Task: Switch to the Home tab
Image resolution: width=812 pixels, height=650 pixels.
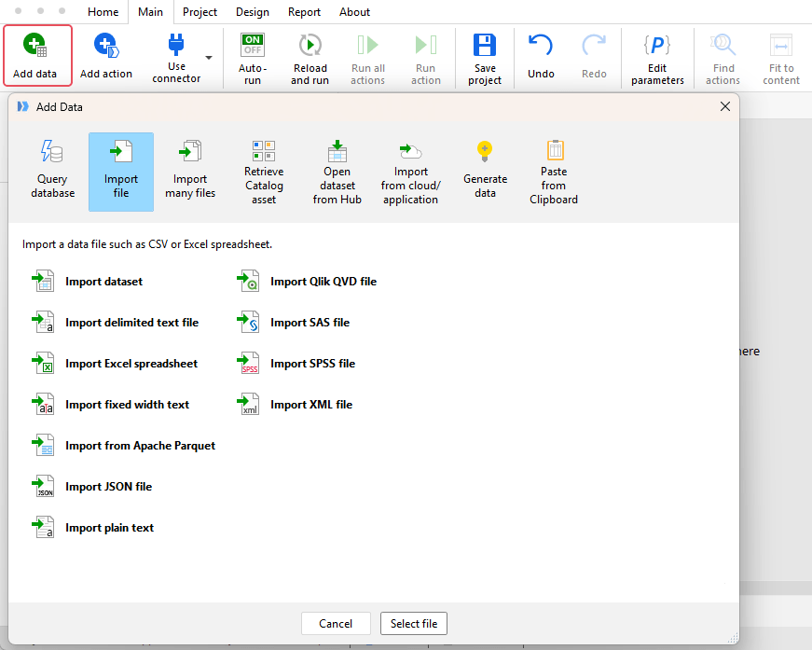Action: click(x=103, y=12)
